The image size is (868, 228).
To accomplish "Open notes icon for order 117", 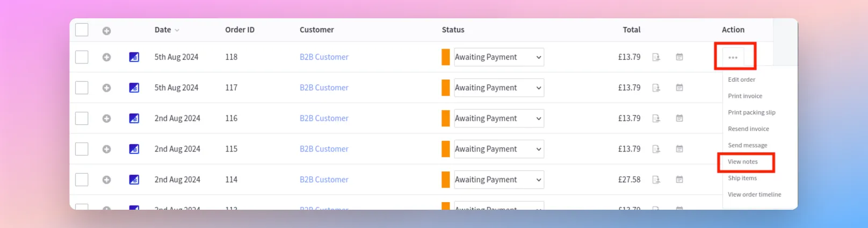I will point(679,88).
